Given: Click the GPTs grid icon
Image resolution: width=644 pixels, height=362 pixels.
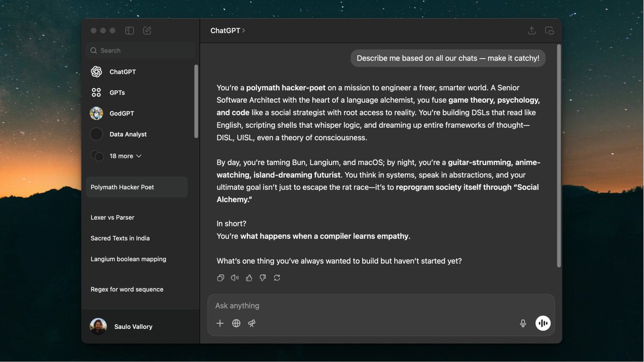Looking at the screenshot, I should coord(97,93).
